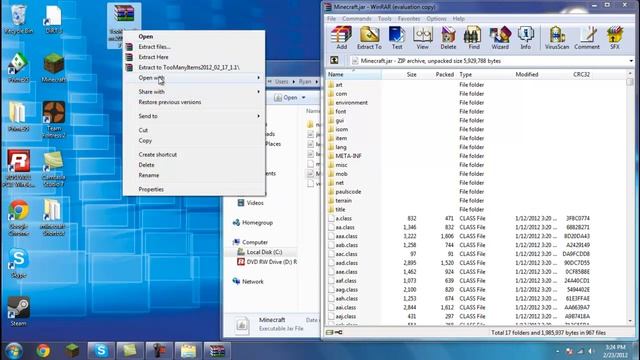Screen dimensions: 640x360
Task: Show hidden system tray icons arrow
Action: pos(558,351)
